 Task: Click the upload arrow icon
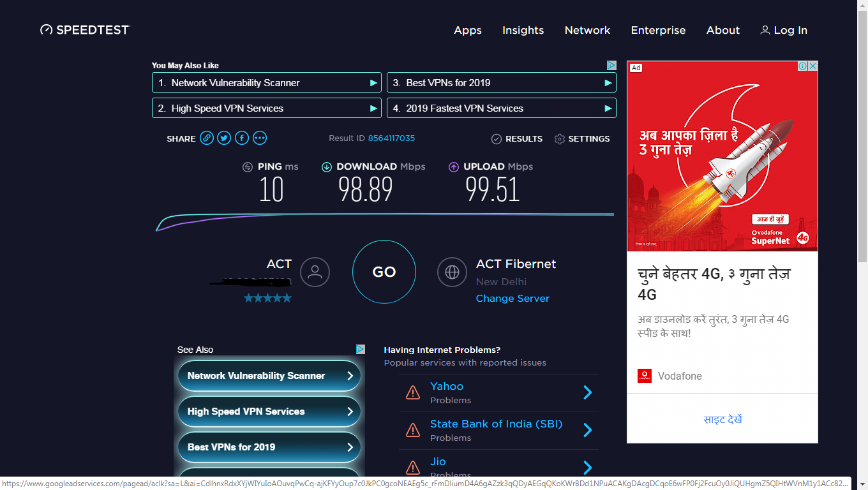coord(454,167)
